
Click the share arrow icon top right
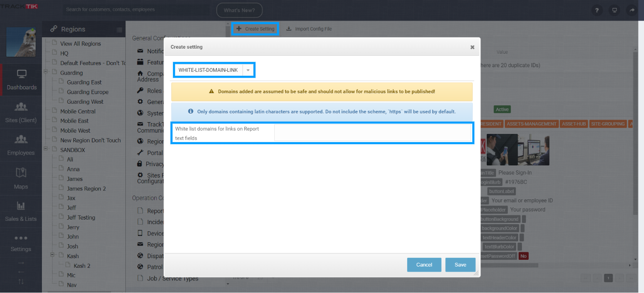[631, 10]
